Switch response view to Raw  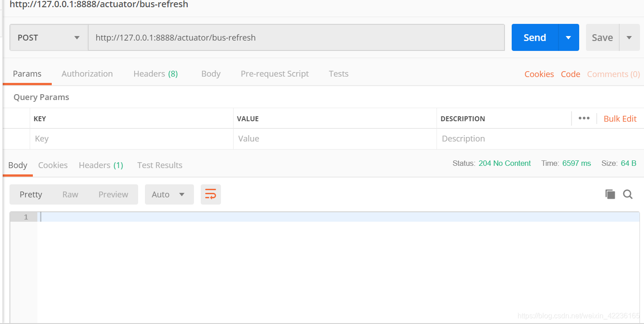click(x=70, y=194)
